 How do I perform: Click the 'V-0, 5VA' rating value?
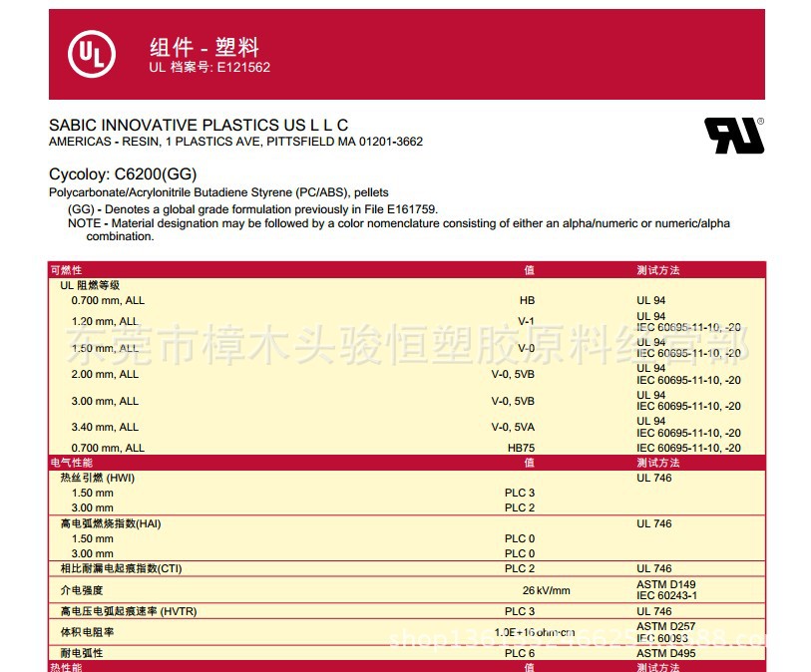tap(513, 427)
